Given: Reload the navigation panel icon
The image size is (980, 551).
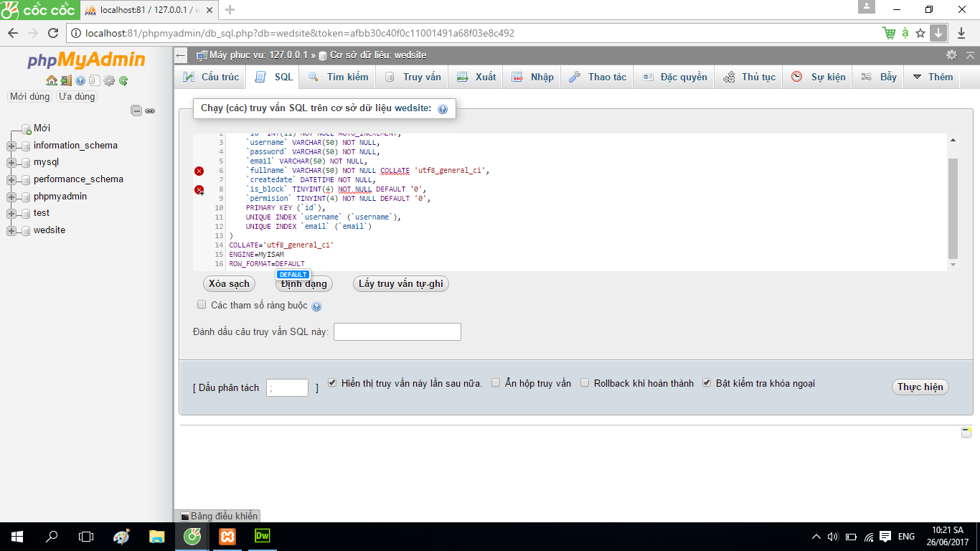Looking at the screenshot, I should click(x=123, y=81).
